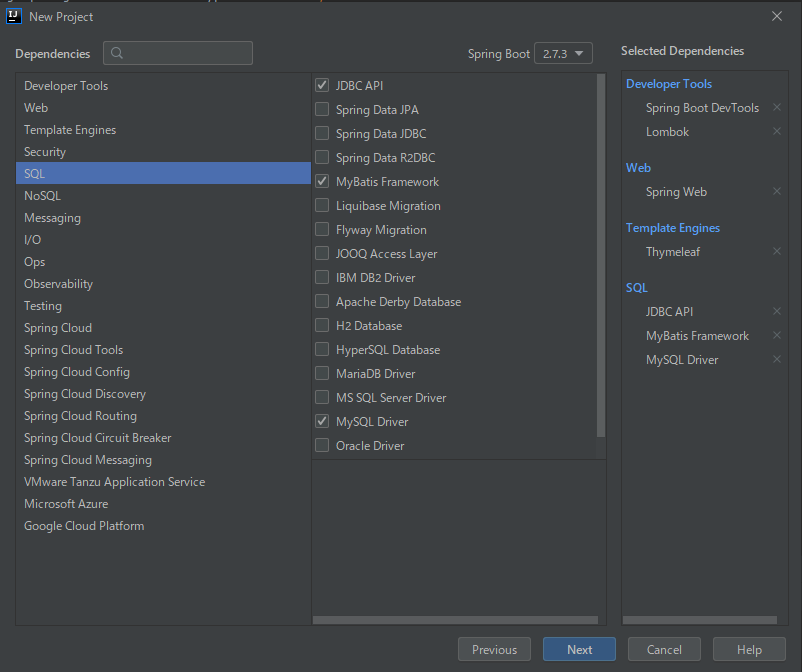Select the Messaging category
This screenshot has width=802, height=672.
tap(163, 217)
